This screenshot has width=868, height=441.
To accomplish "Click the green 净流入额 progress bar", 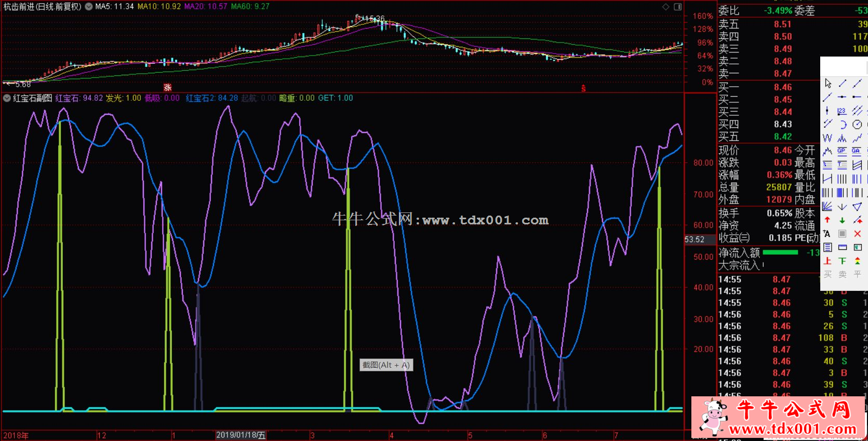I will click(x=780, y=252).
